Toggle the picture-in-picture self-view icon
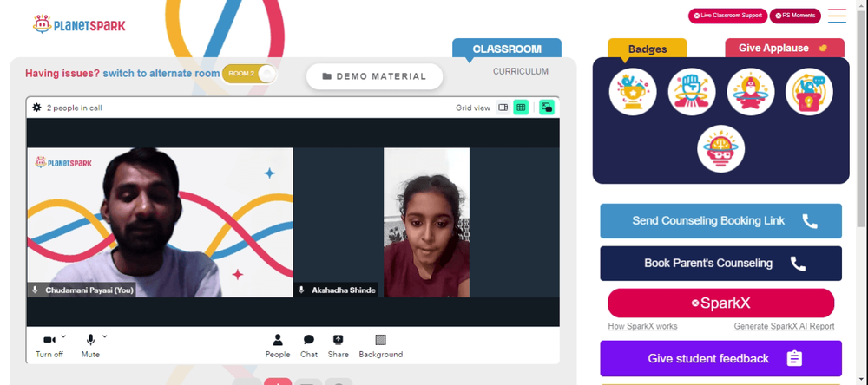This screenshot has height=385, width=868. coord(547,108)
